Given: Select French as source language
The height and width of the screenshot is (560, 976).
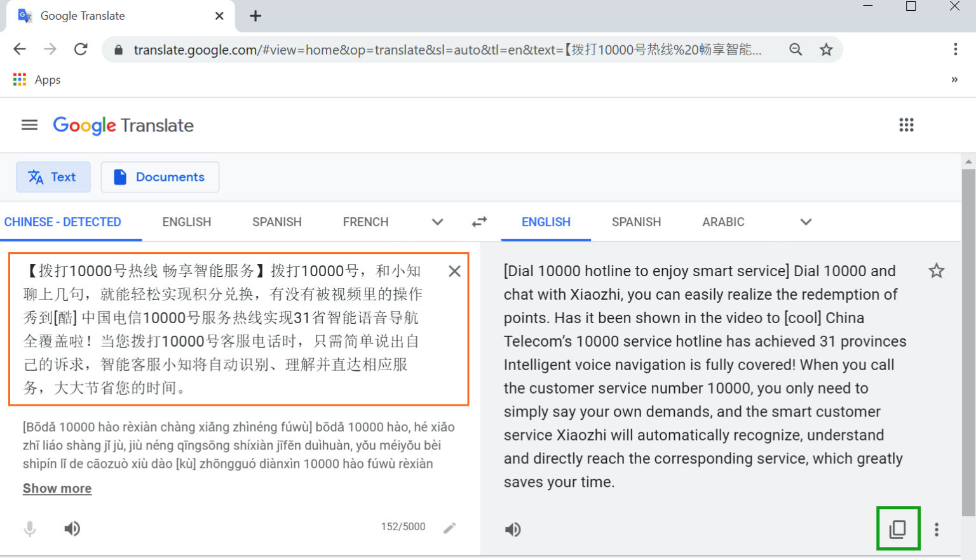Looking at the screenshot, I should tap(365, 222).
